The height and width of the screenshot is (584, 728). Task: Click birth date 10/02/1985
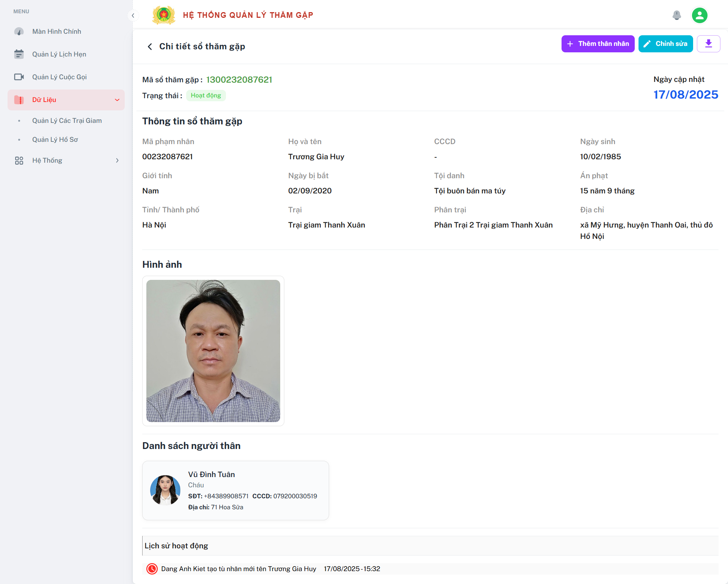tap(601, 157)
